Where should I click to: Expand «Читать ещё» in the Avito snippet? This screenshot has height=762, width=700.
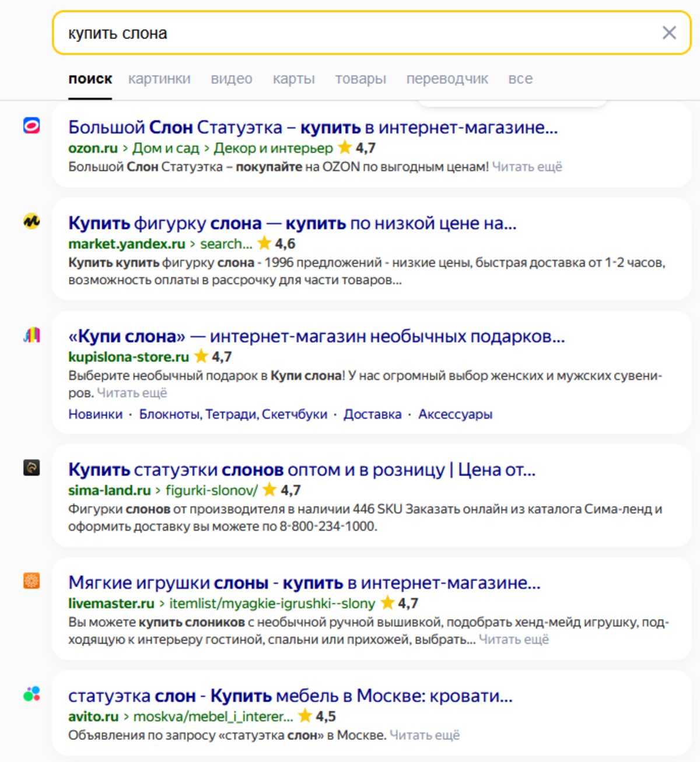(425, 735)
